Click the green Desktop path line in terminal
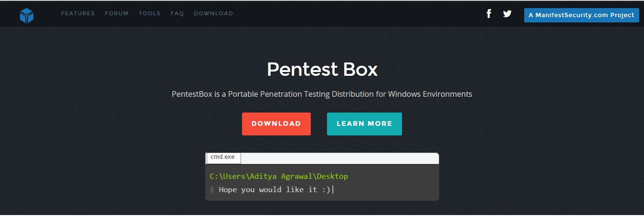Image resolution: width=644 pixels, height=216 pixels. (279, 176)
